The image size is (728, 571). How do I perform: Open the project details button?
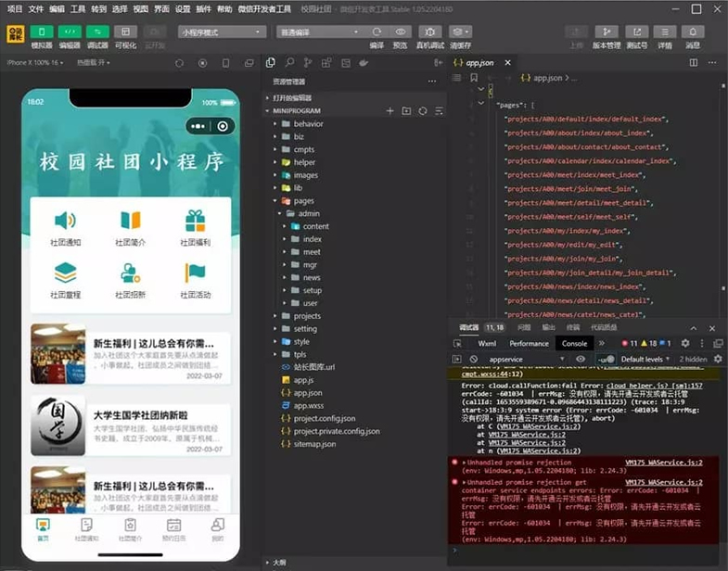pyautogui.click(x=665, y=32)
